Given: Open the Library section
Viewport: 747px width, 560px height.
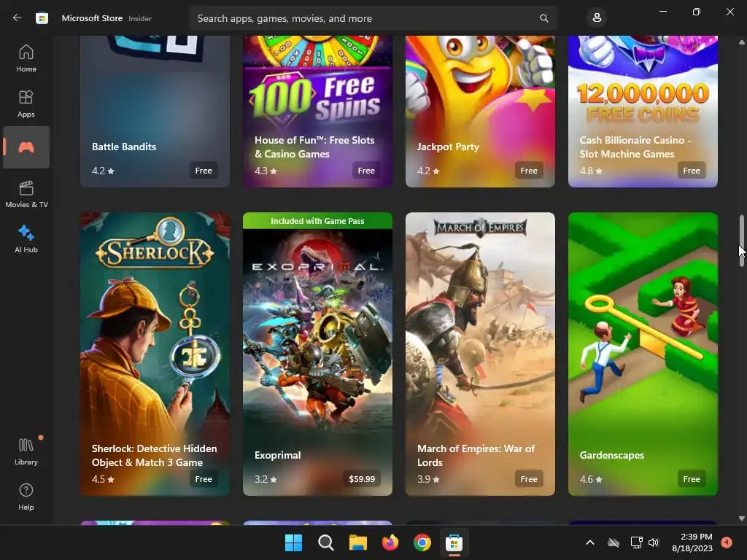Looking at the screenshot, I should [26, 451].
